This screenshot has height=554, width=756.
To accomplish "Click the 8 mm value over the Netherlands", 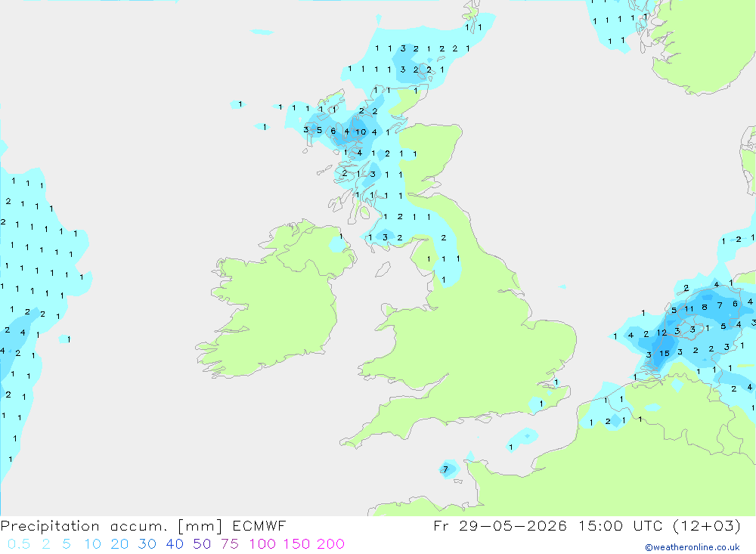I will coord(705,307).
